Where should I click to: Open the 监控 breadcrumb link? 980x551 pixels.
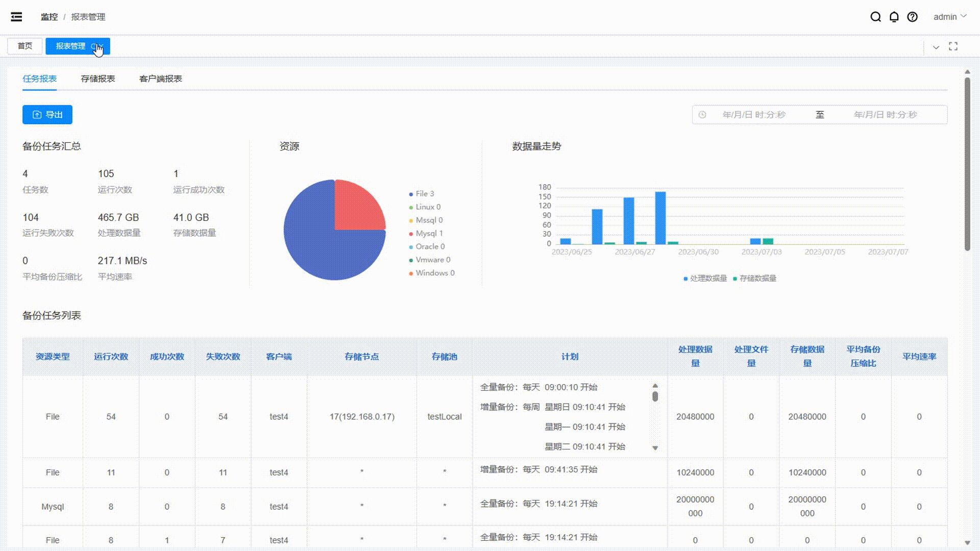coord(49,17)
